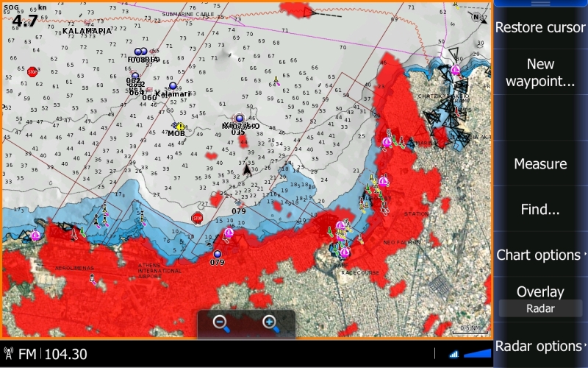Open the signal strength indicator in status bar
The image size is (588, 368).
coord(453,354)
